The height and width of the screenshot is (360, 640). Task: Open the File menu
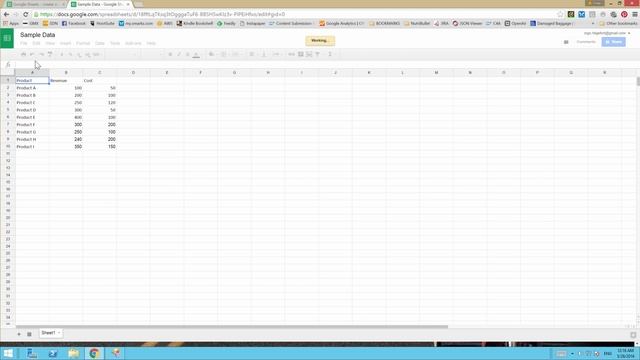[24, 43]
